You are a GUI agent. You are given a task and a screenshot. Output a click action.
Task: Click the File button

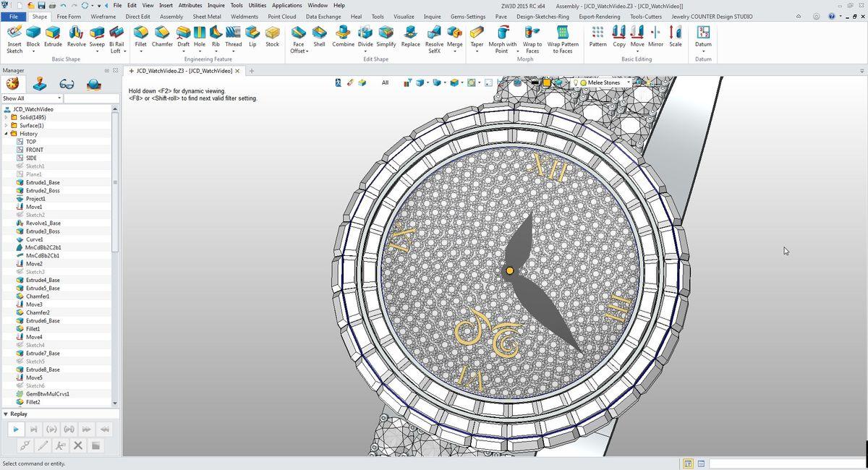pyautogui.click(x=14, y=17)
